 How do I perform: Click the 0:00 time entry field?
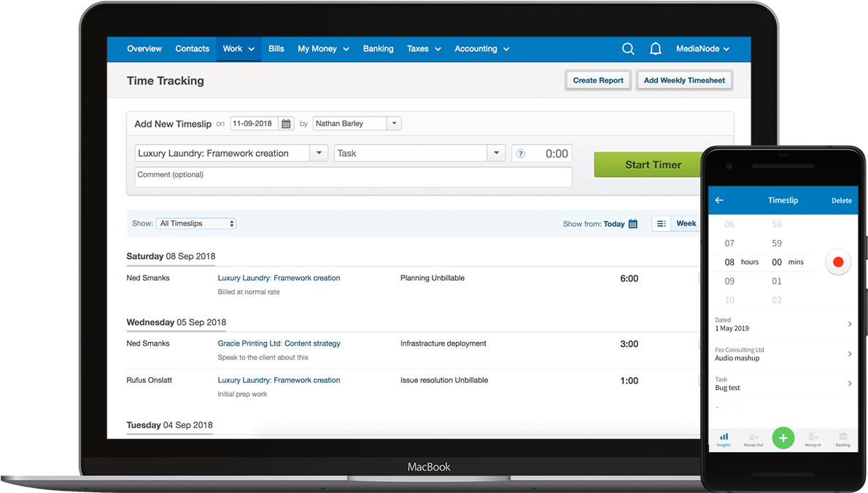pos(542,153)
